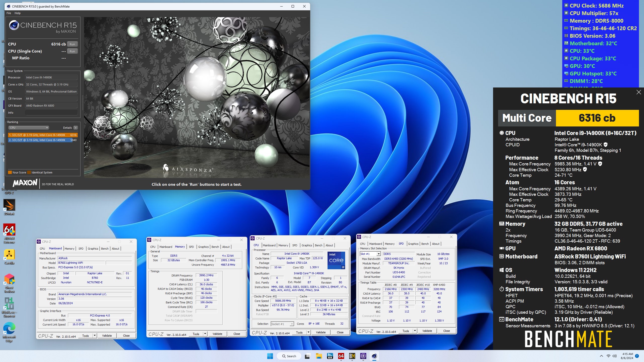Switch to Graphics tab in CPU-Z Memory window
The width and height of the screenshot is (644, 362).
tap(203, 247)
